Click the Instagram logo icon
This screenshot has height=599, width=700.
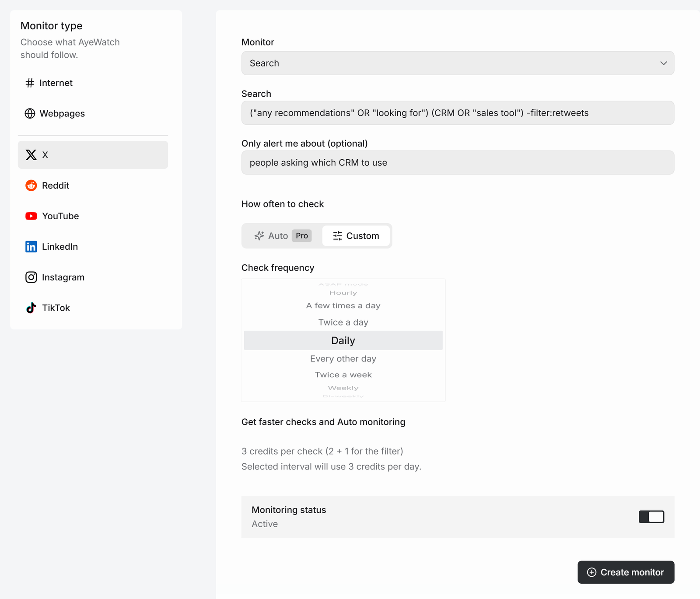coord(31,277)
